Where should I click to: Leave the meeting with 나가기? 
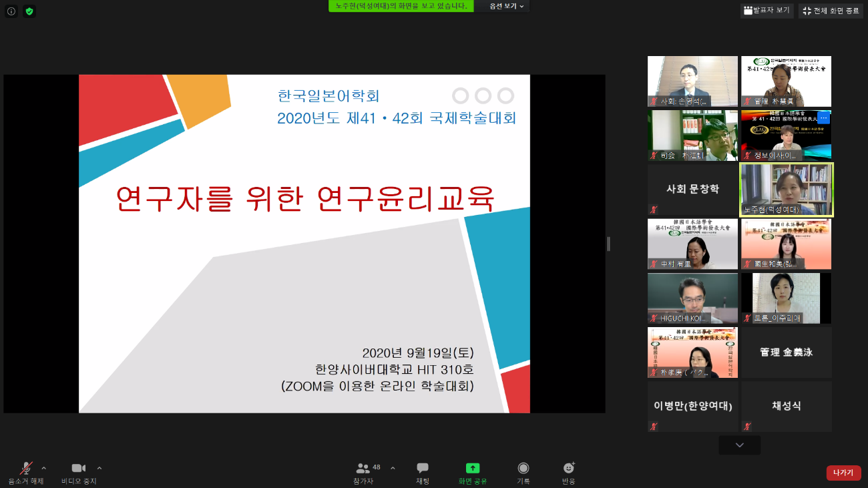click(843, 473)
